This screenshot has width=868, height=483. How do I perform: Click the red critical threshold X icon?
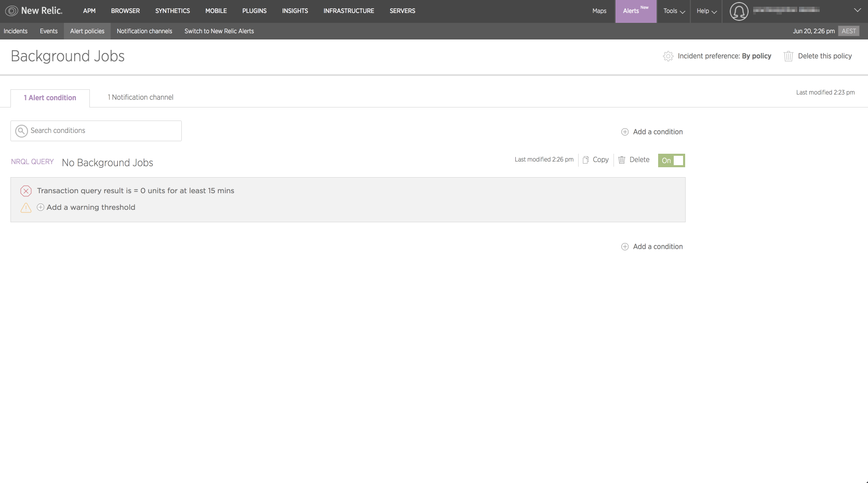click(x=26, y=191)
